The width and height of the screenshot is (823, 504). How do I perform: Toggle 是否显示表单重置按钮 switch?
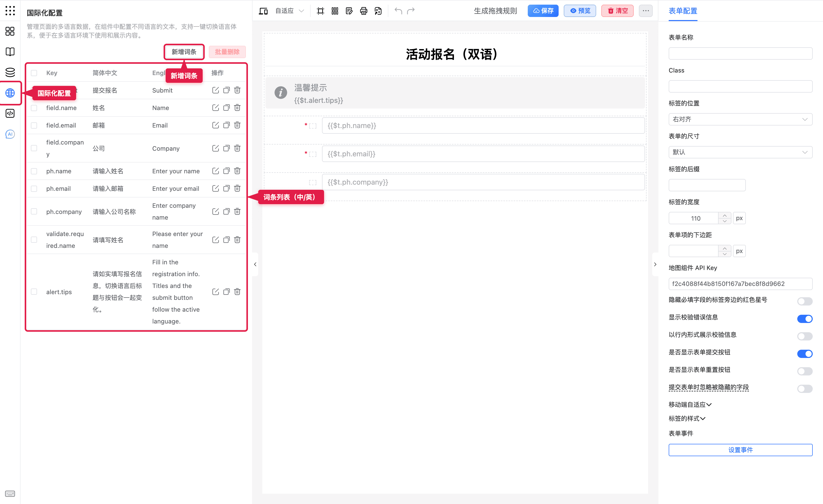[x=804, y=371]
